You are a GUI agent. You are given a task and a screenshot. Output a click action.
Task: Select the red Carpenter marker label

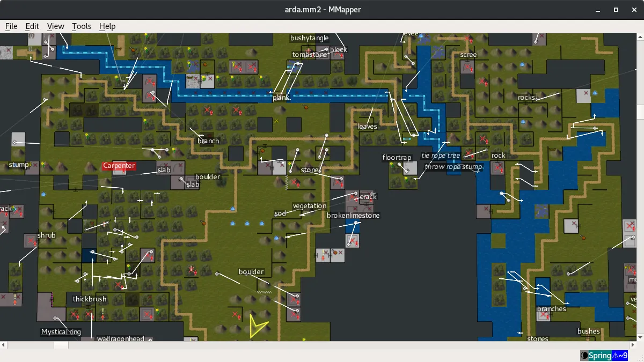click(x=119, y=166)
